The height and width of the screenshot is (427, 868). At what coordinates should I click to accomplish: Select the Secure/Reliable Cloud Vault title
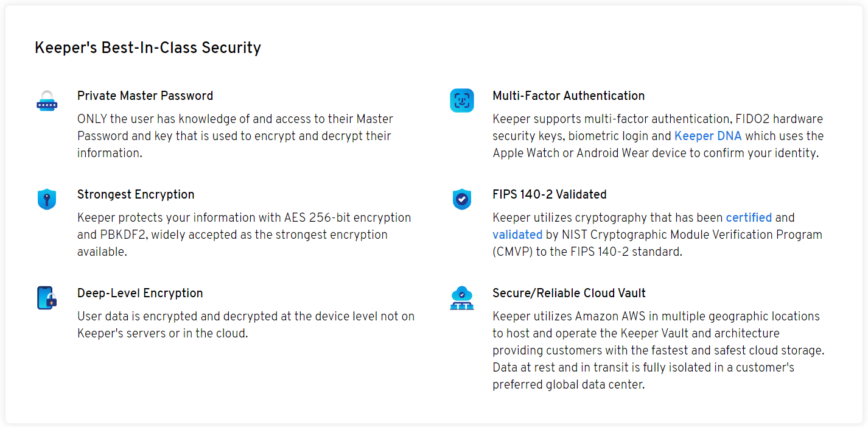[x=569, y=293]
